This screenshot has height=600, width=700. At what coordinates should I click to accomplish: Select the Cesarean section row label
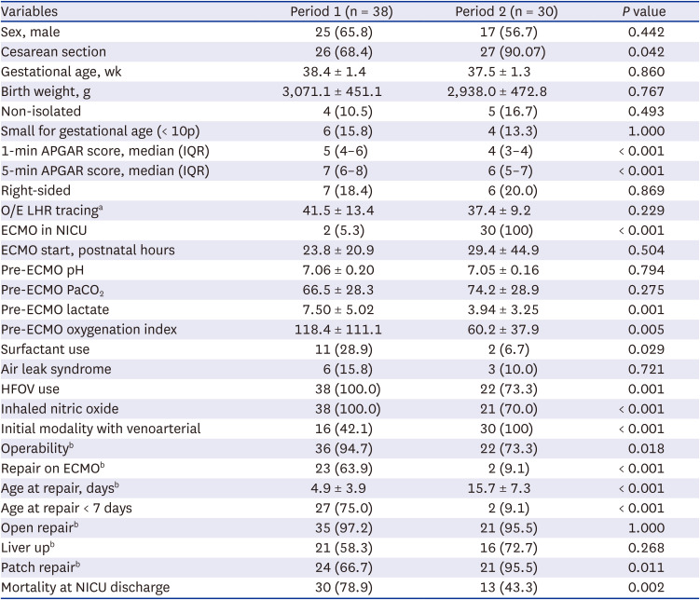pos(54,52)
